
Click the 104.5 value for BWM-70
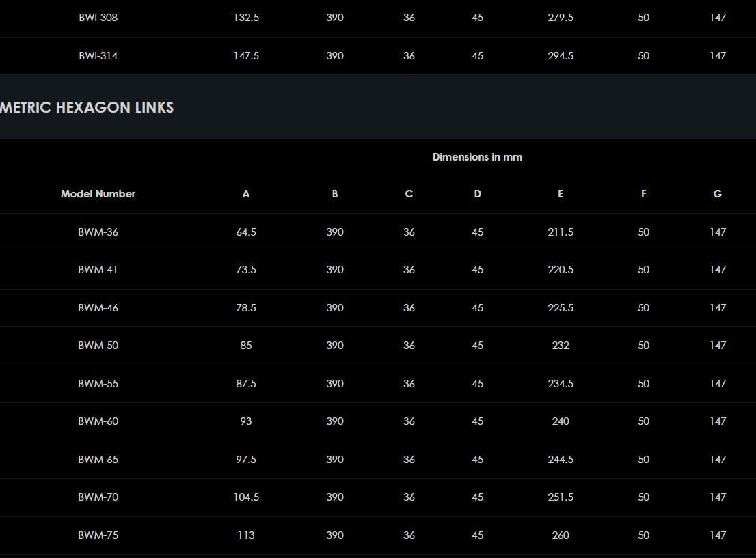pyautogui.click(x=246, y=497)
